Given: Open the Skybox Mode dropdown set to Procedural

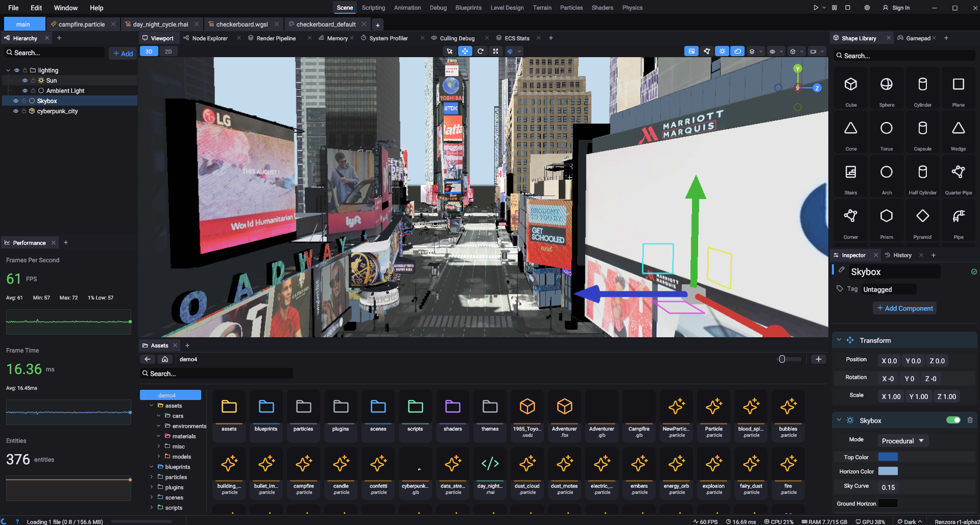Looking at the screenshot, I should (x=902, y=440).
